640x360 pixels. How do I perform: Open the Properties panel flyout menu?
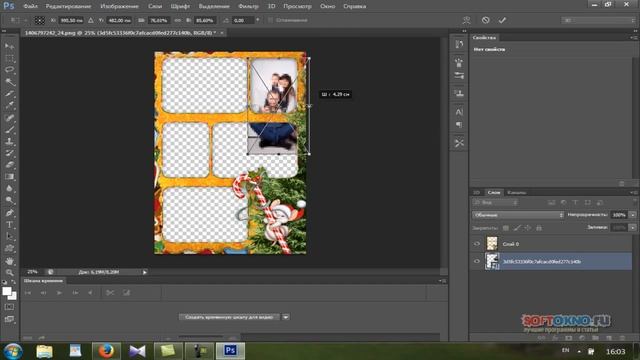(x=633, y=38)
